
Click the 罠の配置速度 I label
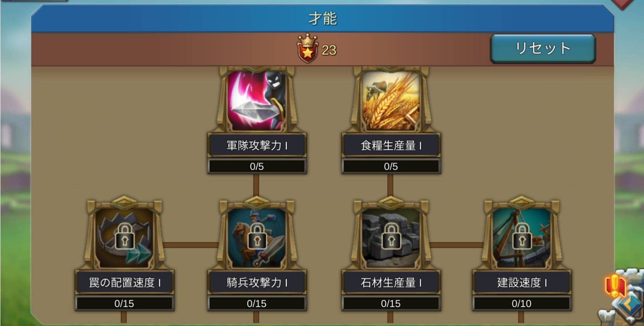tap(124, 282)
